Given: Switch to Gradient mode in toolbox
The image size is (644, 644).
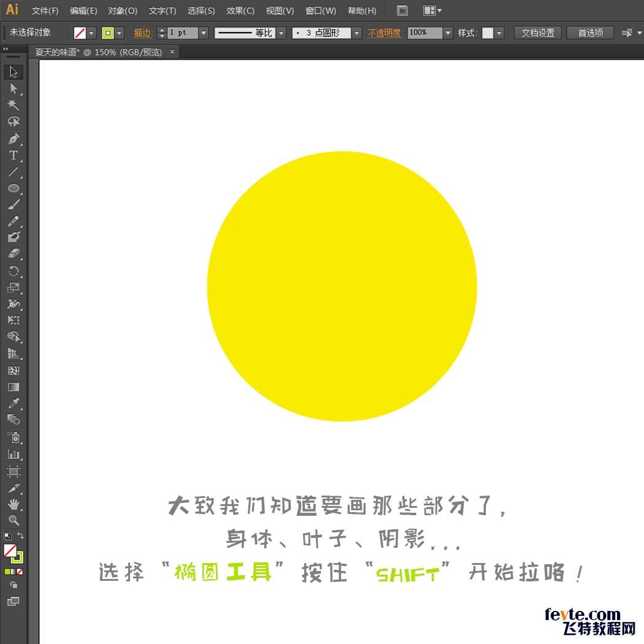Looking at the screenshot, I should click(13, 572).
